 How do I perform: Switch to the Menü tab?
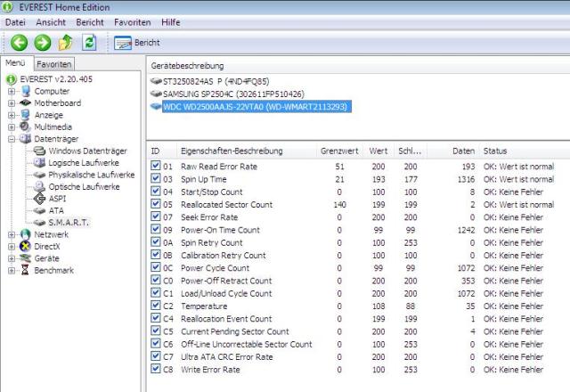coord(15,63)
